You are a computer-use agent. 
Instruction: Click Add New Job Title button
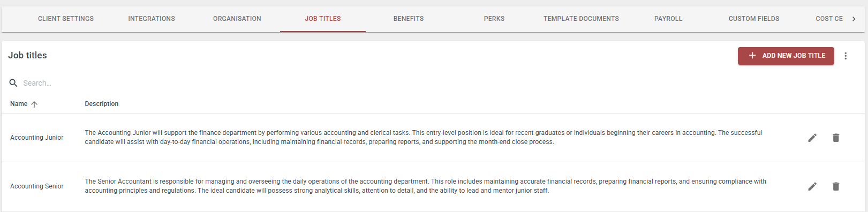click(x=786, y=56)
